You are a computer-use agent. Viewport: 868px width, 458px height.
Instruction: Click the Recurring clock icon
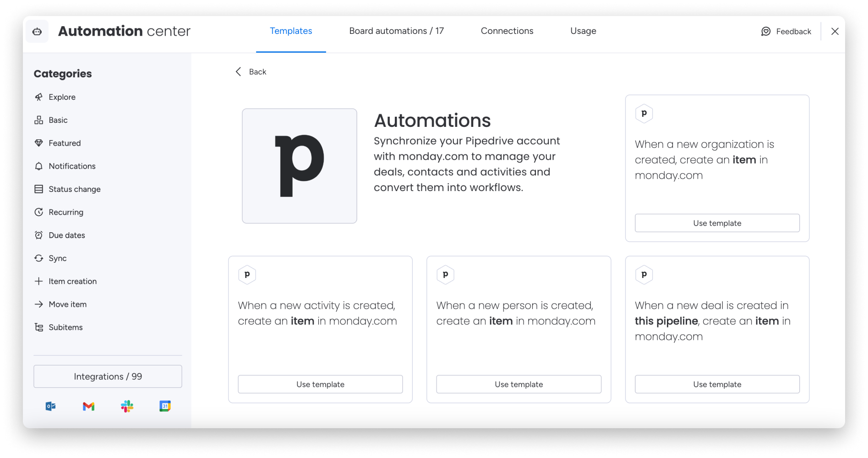pyautogui.click(x=39, y=212)
